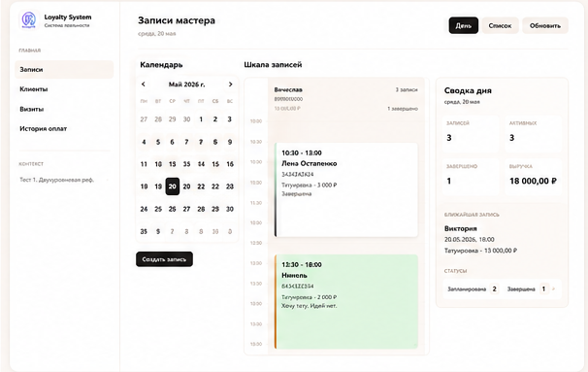588x372 pixels.
Task: Click the Завершена status chip
Action: tap(527, 289)
